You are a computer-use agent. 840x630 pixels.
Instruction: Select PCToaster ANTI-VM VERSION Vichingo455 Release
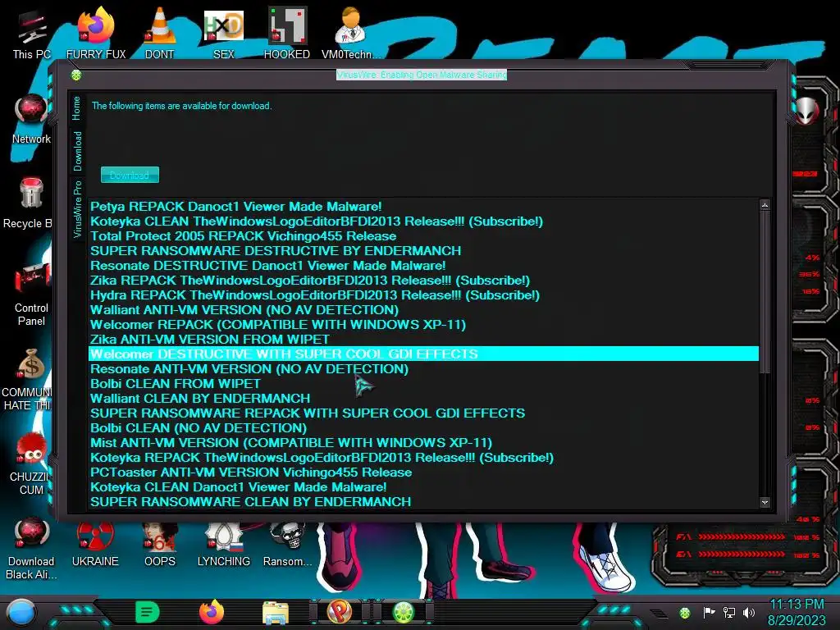click(x=423, y=472)
